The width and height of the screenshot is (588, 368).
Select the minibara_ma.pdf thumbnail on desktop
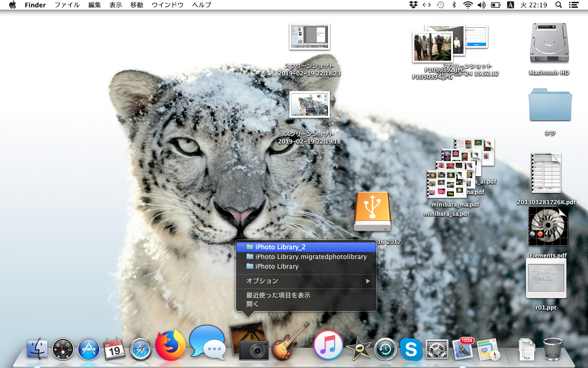point(447,184)
